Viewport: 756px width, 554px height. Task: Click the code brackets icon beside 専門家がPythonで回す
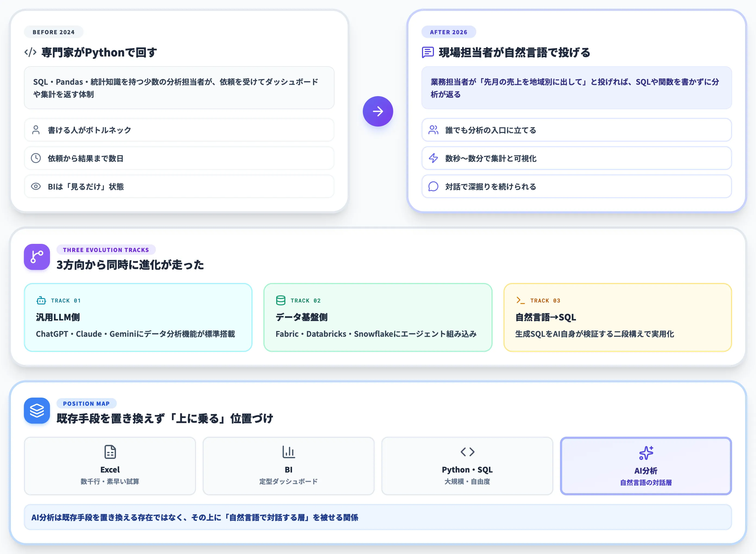click(x=30, y=52)
